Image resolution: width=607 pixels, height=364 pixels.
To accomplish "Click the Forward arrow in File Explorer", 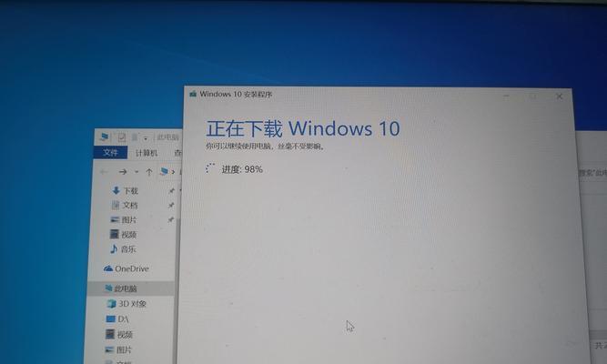I will click(x=123, y=172).
